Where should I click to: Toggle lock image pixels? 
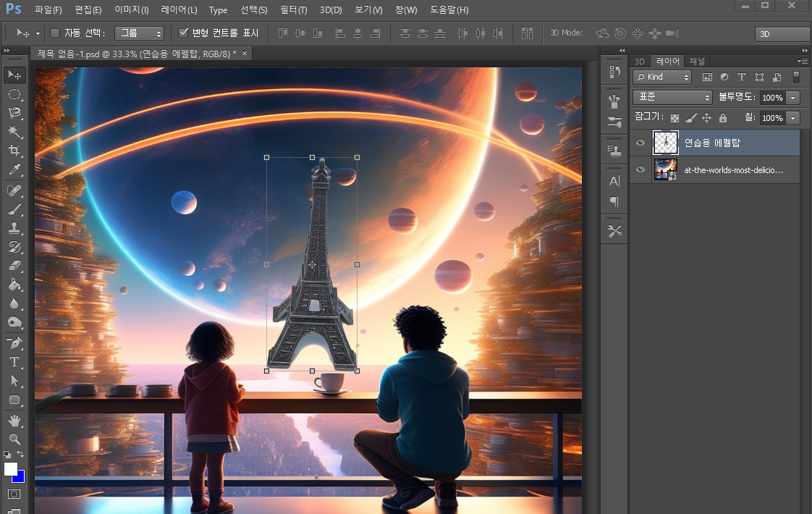point(691,118)
